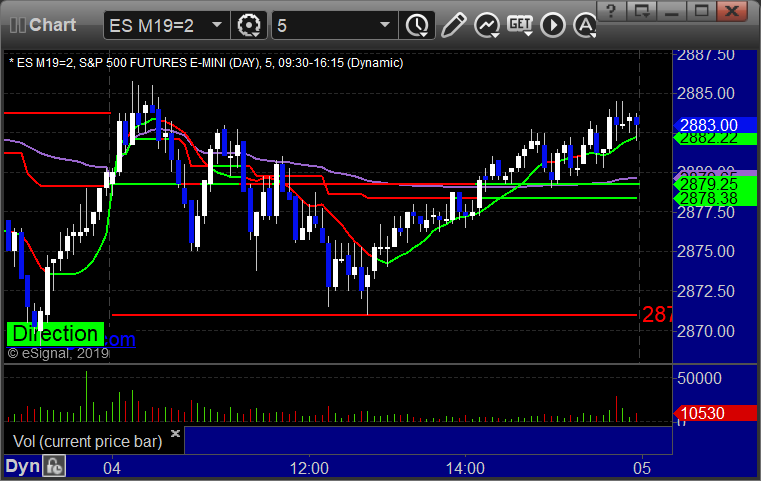Close the chart window
The image size is (761, 481).
732,11
